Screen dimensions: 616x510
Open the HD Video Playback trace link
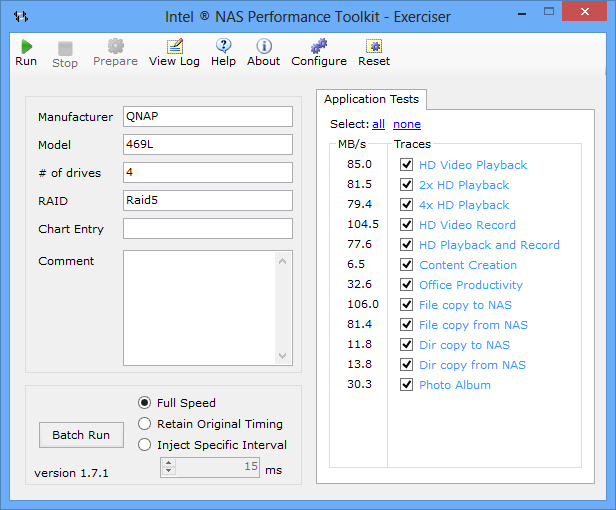pos(473,165)
